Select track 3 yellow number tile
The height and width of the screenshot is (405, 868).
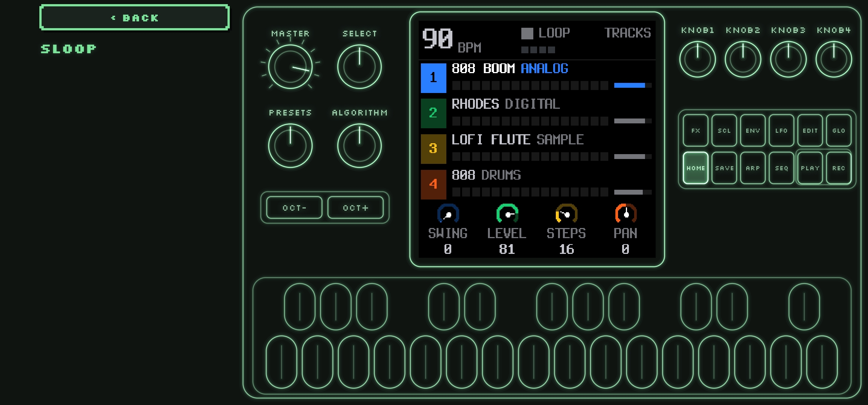point(434,149)
